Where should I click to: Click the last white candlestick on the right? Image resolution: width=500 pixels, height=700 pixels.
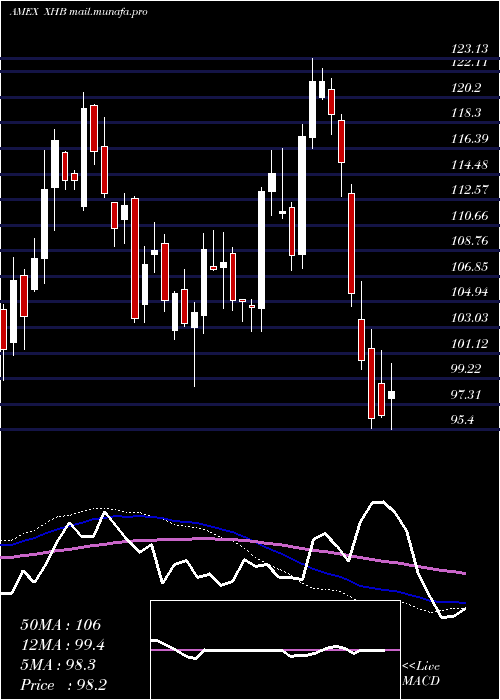click(392, 395)
